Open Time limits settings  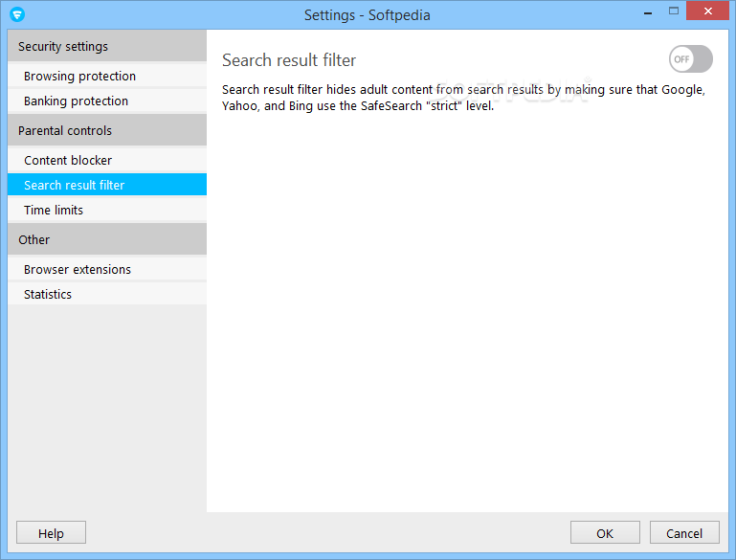pyautogui.click(x=107, y=210)
